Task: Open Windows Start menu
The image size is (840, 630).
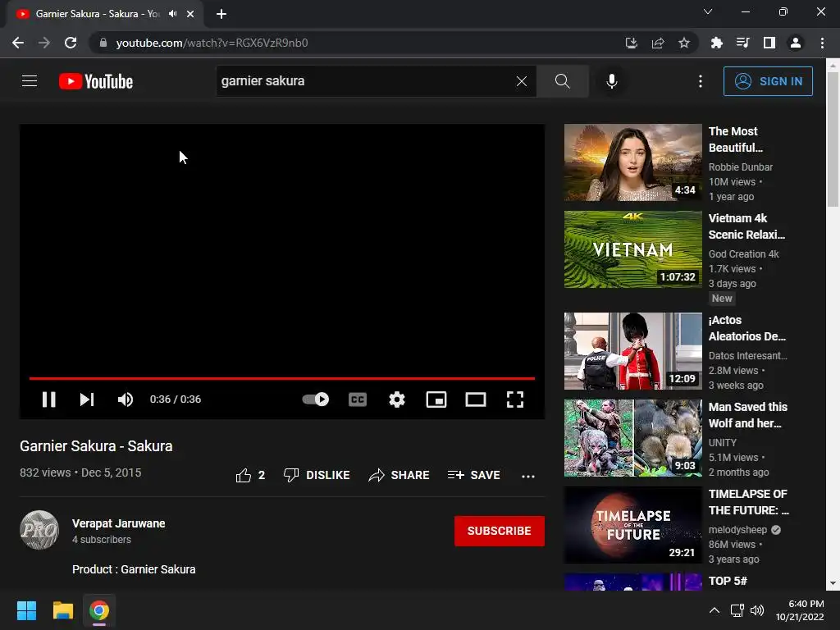Action: click(26, 610)
